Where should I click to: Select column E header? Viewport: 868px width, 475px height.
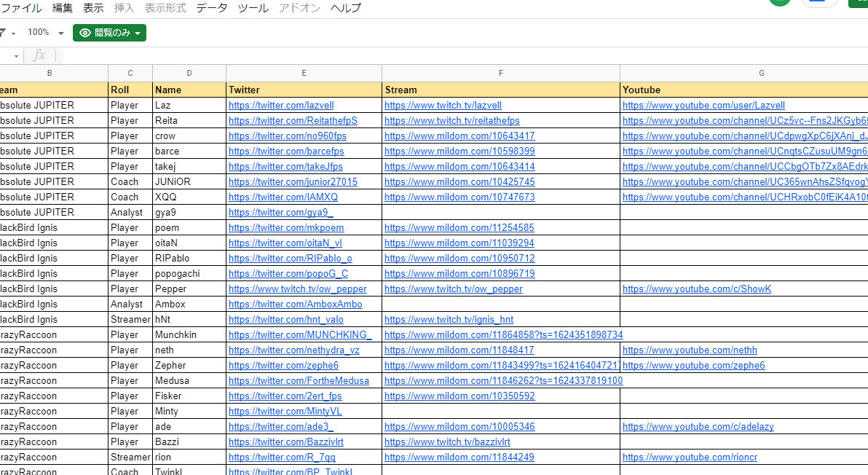coord(304,73)
